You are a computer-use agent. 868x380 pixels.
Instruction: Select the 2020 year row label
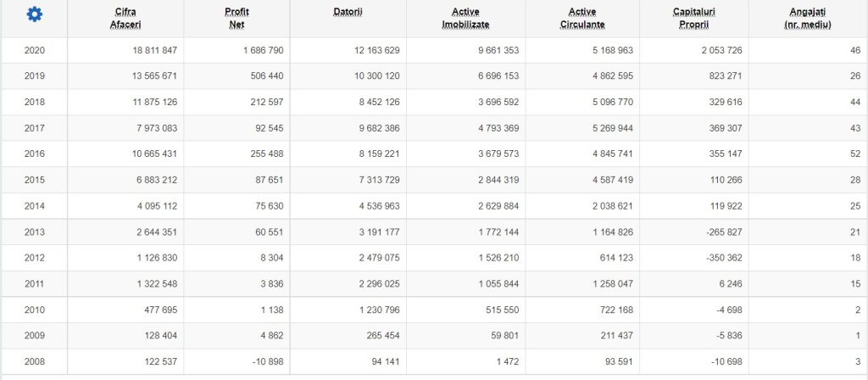pos(34,51)
